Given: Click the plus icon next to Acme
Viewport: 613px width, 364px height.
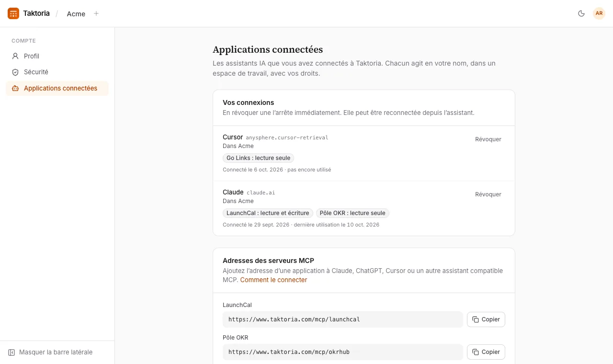Looking at the screenshot, I should [x=96, y=13].
